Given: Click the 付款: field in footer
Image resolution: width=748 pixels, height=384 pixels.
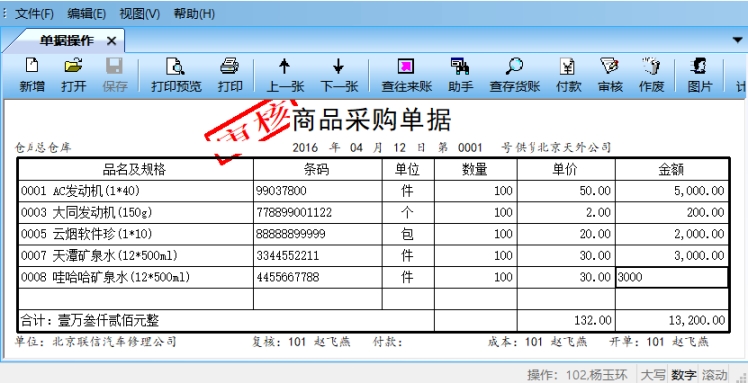Looking at the screenshot, I should coord(387,342).
